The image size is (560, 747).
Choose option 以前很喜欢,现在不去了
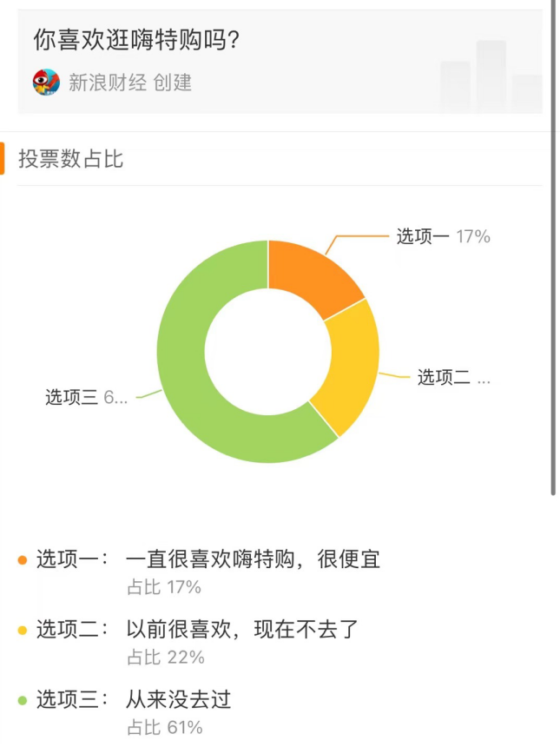click(x=241, y=629)
